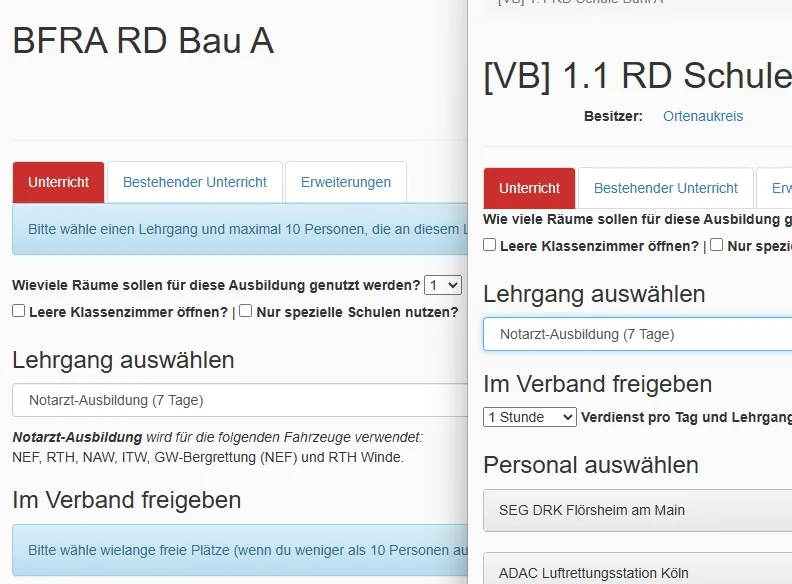Click the cut-off third tab in the right panel
The height and width of the screenshot is (584, 792).
pyautogui.click(x=777, y=188)
